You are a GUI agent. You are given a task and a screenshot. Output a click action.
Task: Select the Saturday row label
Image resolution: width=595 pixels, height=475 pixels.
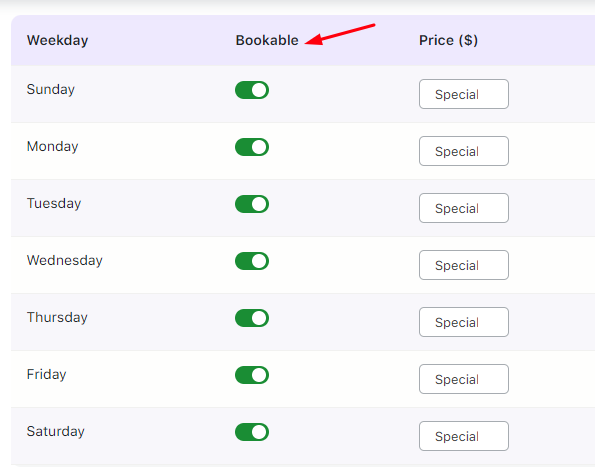[55, 431]
